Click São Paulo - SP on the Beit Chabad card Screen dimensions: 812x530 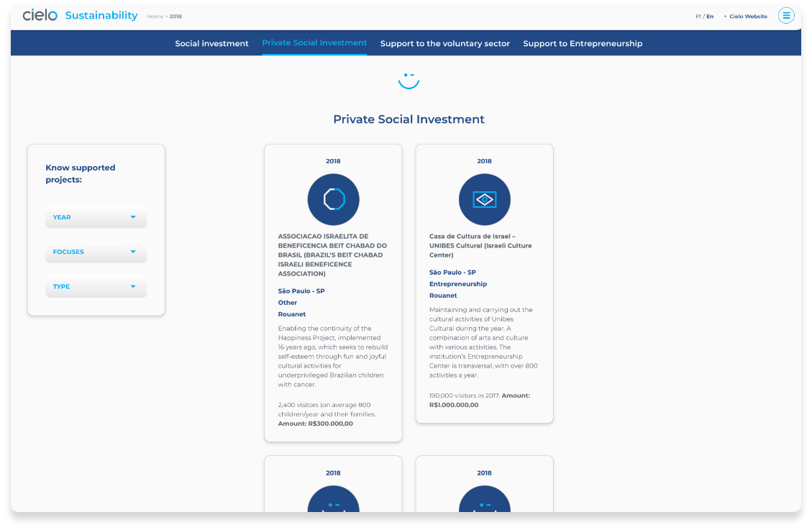coord(301,291)
